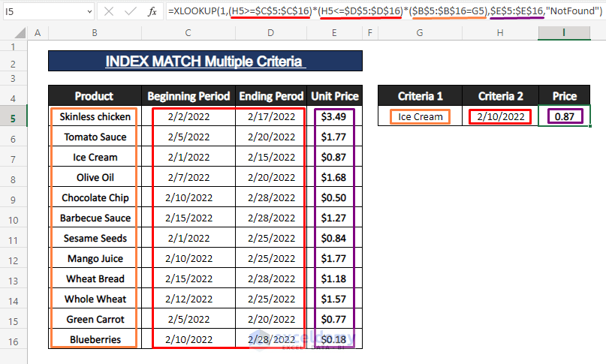Select the Wheat Bread cell

95,278
